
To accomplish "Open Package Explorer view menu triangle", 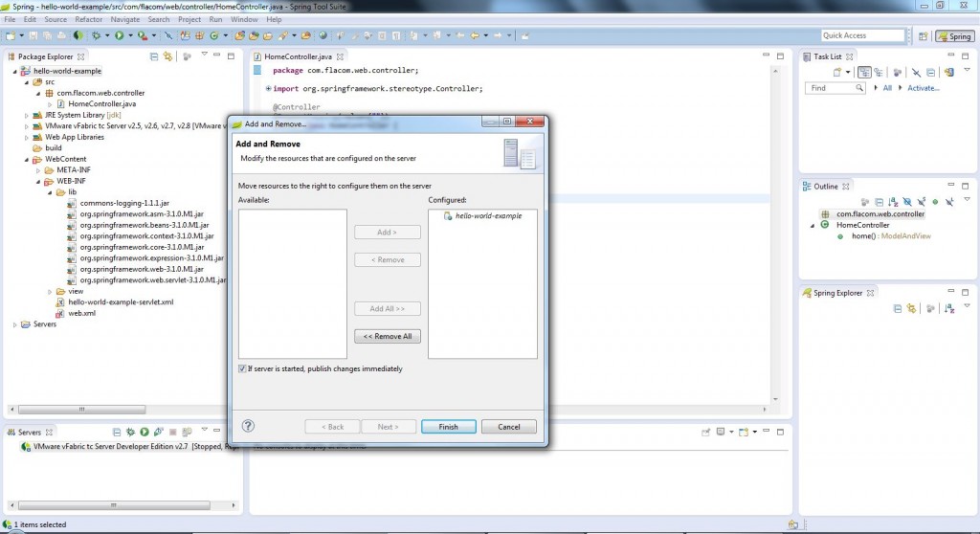I will (x=205, y=55).
